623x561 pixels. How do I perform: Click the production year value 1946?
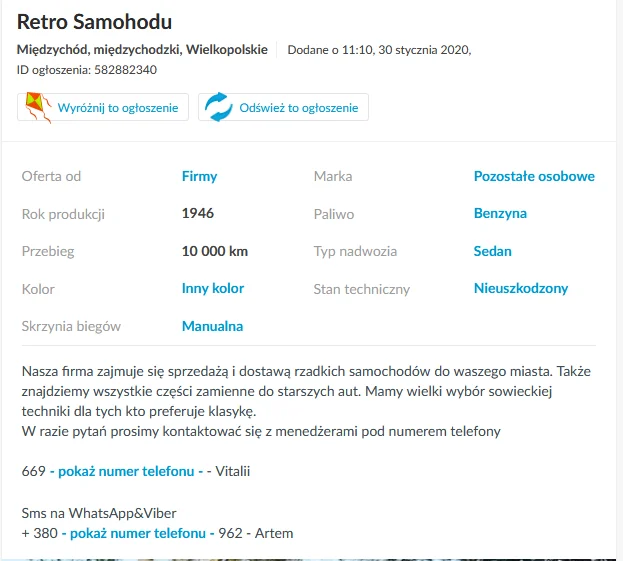click(x=197, y=213)
